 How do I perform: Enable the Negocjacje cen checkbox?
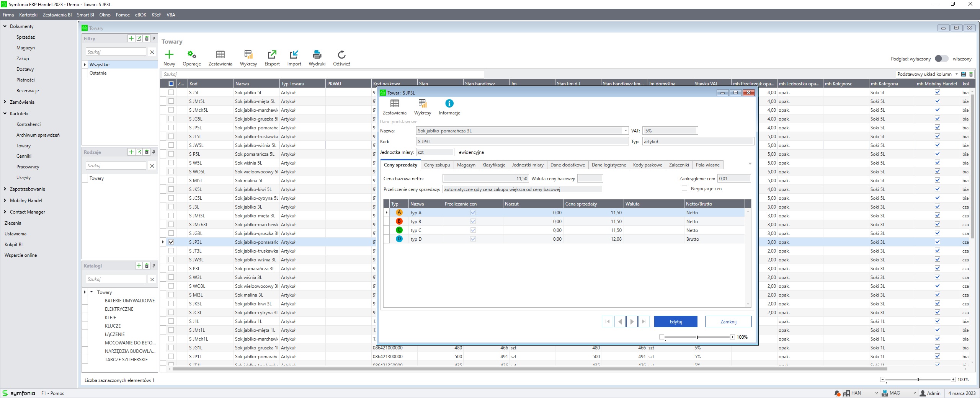click(x=684, y=188)
